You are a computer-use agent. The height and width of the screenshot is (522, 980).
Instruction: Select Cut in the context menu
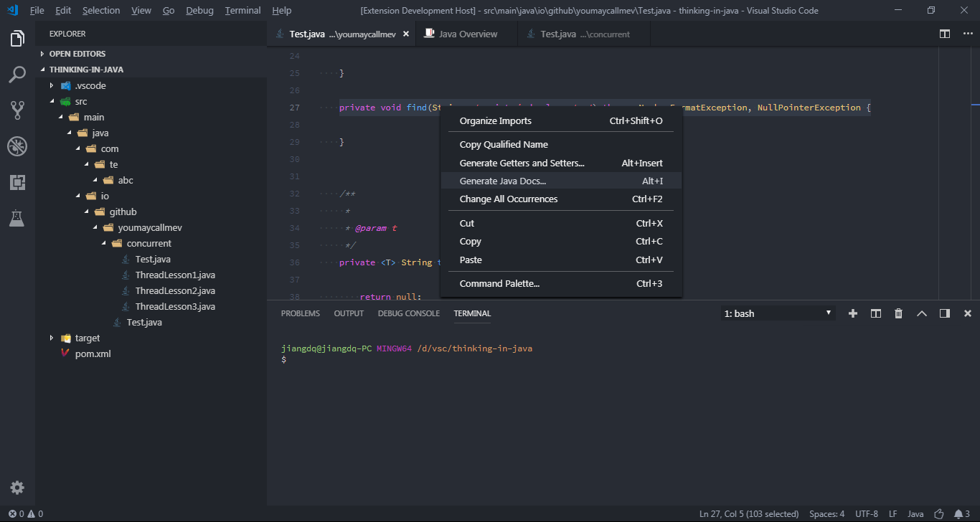click(x=561, y=223)
